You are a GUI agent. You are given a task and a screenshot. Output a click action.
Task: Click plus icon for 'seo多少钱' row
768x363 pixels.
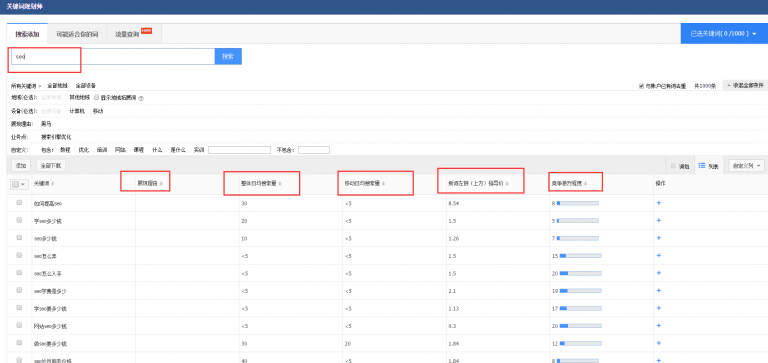pos(659,238)
